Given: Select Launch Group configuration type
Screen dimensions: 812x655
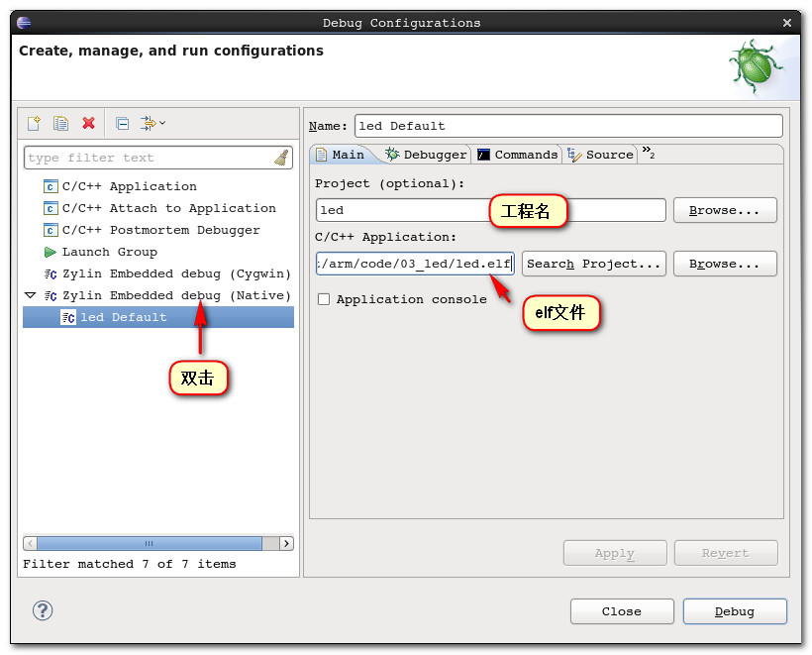Looking at the screenshot, I should (x=109, y=252).
